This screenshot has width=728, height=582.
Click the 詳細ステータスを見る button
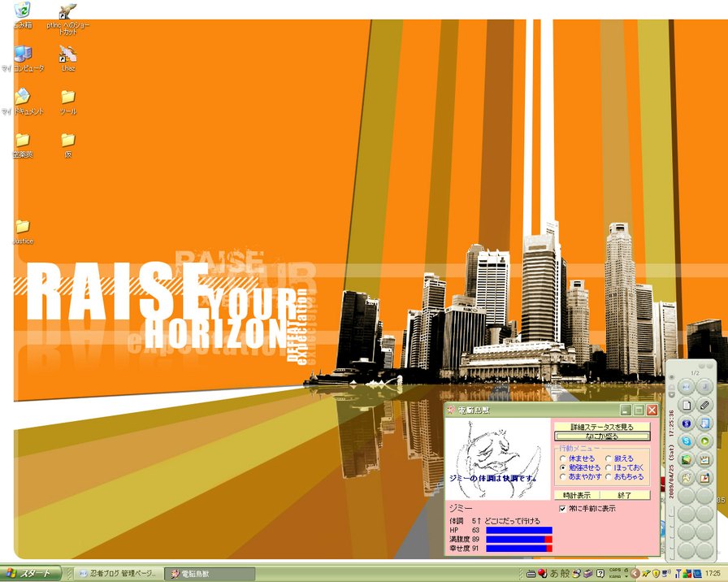coord(602,427)
